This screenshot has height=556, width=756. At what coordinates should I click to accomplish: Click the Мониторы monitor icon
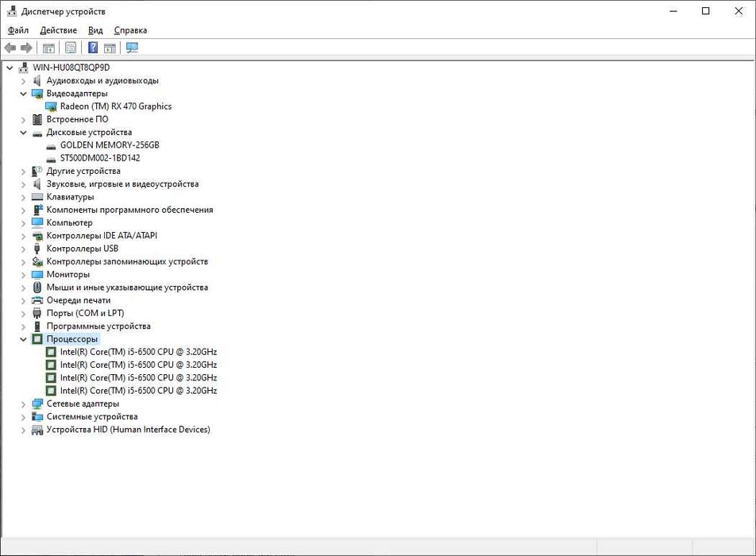[x=37, y=274]
